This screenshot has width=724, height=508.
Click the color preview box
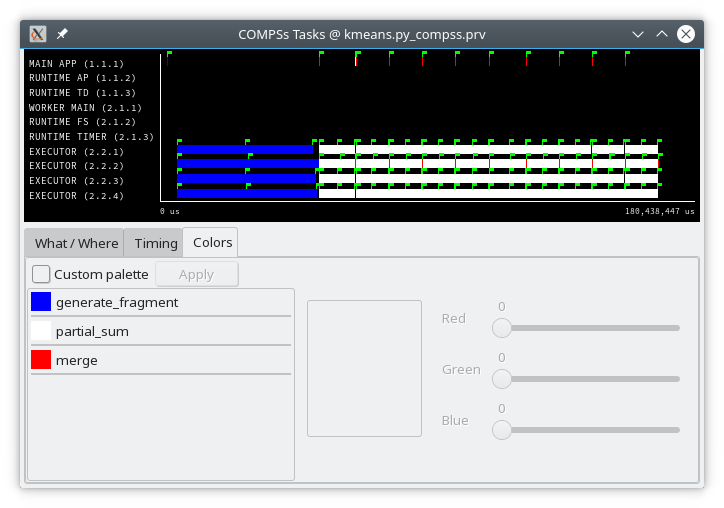point(364,369)
